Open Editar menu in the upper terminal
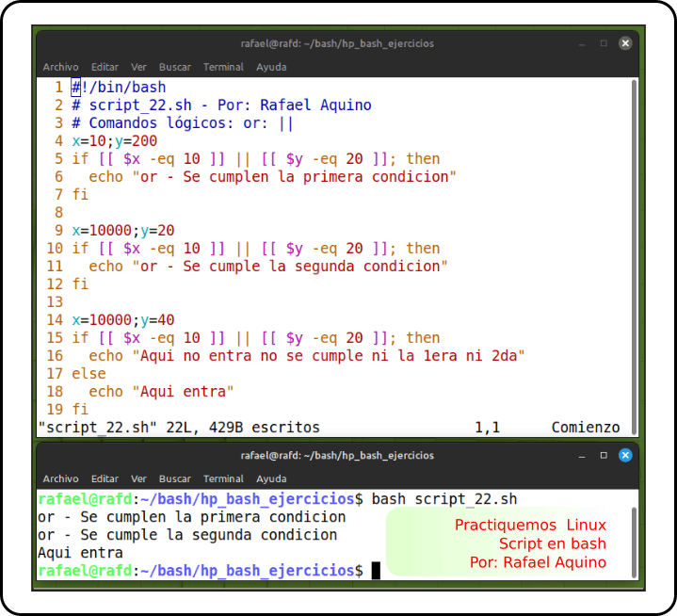This screenshot has width=677, height=616. (105, 67)
